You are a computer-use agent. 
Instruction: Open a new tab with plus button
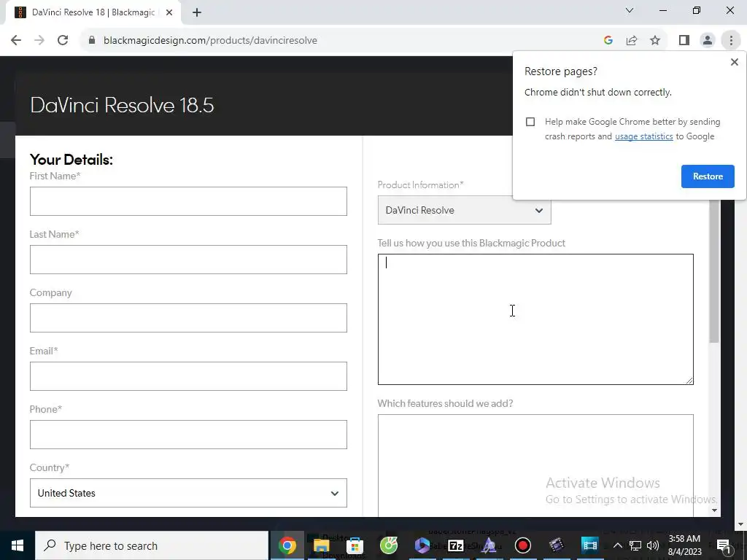[197, 12]
